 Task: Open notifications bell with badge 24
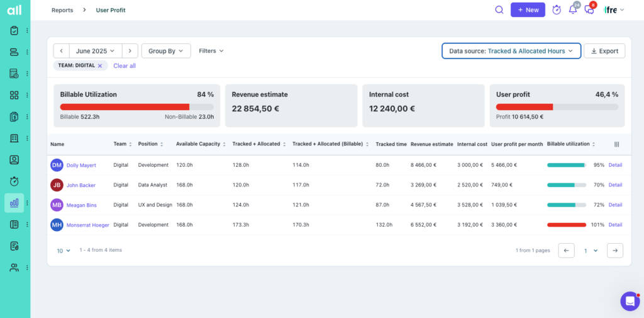click(573, 10)
